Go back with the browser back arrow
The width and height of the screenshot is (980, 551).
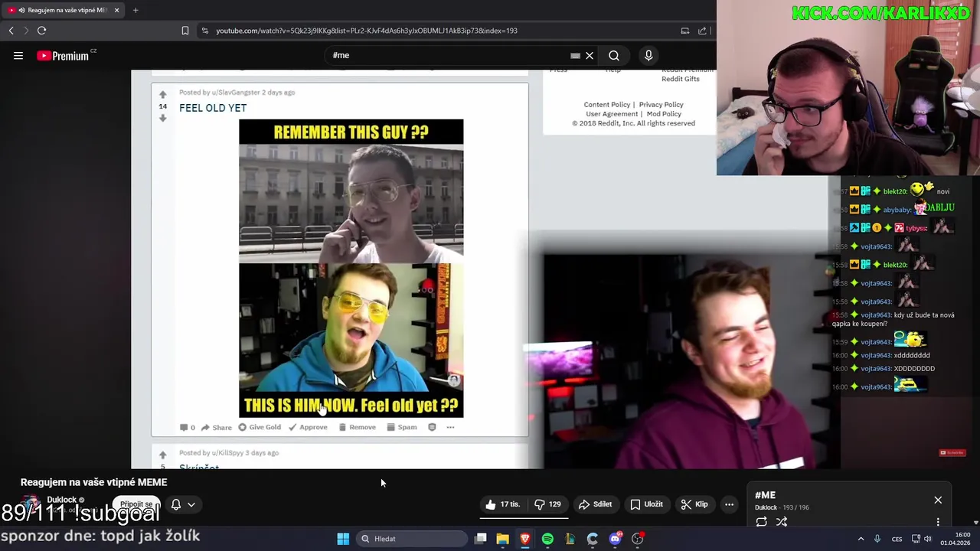[11, 31]
